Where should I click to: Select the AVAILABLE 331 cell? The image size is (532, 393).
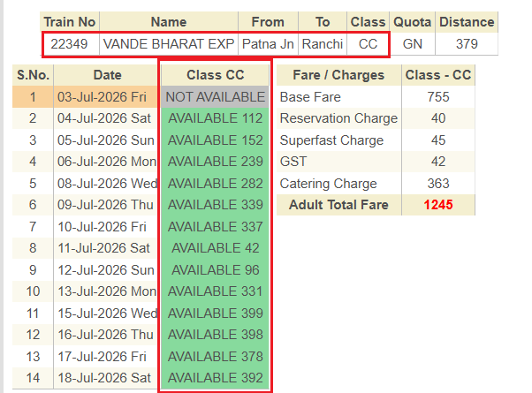215,291
